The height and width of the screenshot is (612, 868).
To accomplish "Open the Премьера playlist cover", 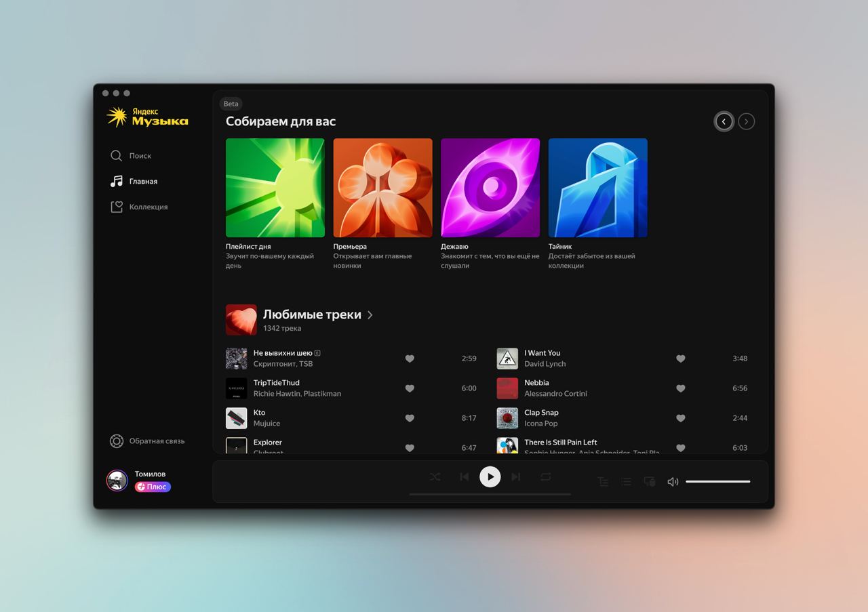I will tap(382, 188).
